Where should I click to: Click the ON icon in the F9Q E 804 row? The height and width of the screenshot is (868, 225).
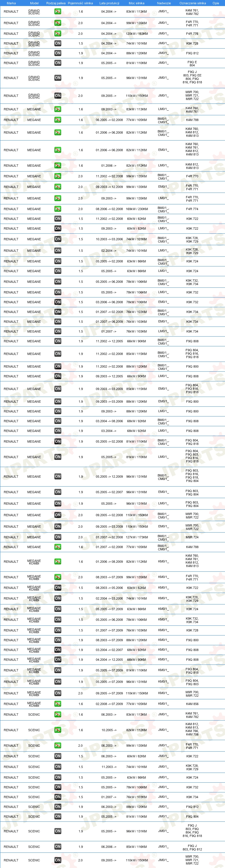coord(58,63)
